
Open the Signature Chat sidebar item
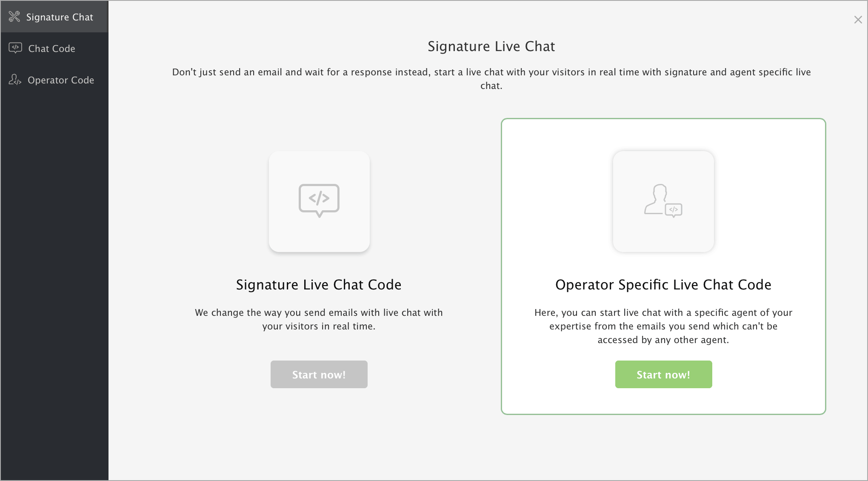click(x=54, y=17)
